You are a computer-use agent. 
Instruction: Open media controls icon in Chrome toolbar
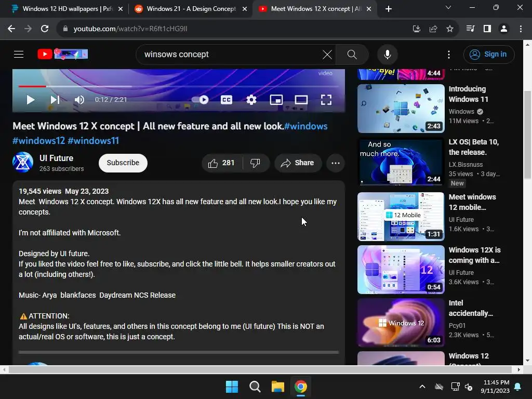[470, 29]
